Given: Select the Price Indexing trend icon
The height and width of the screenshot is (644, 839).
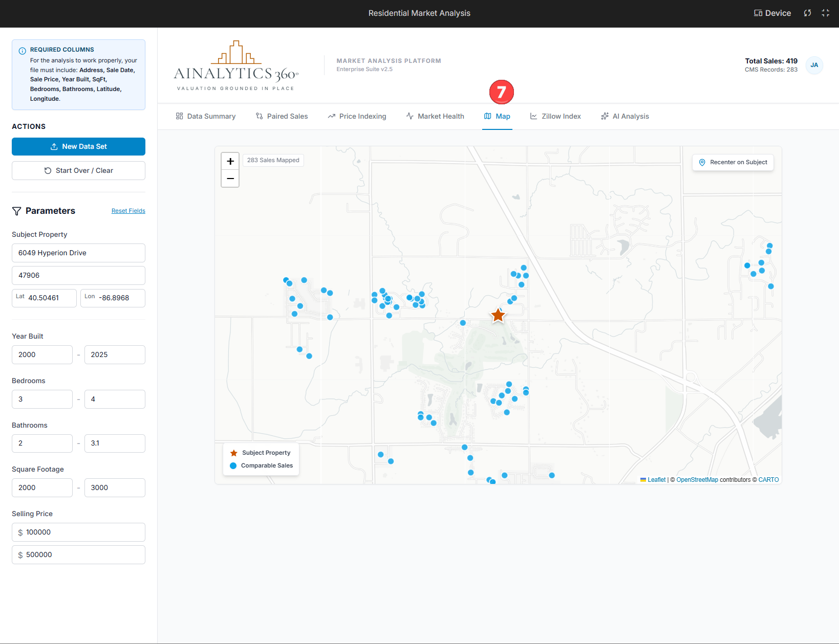Looking at the screenshot, I should tap(332, 116).
